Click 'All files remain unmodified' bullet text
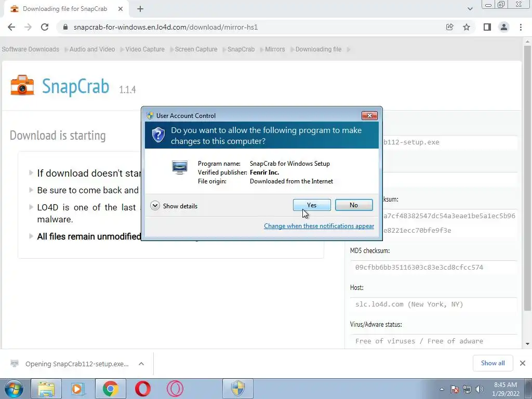Image resolution: width=532 pixels, height=399 pixels. (89, 236)
